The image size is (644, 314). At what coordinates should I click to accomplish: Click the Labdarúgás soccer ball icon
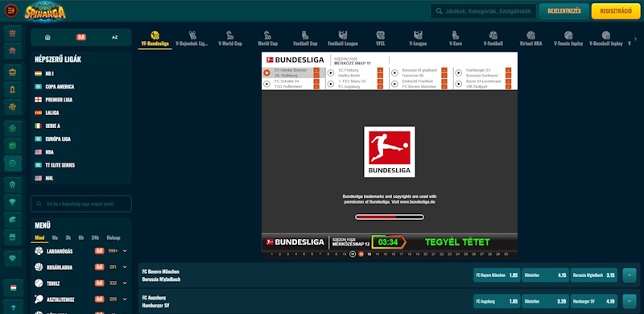(39, 250)
